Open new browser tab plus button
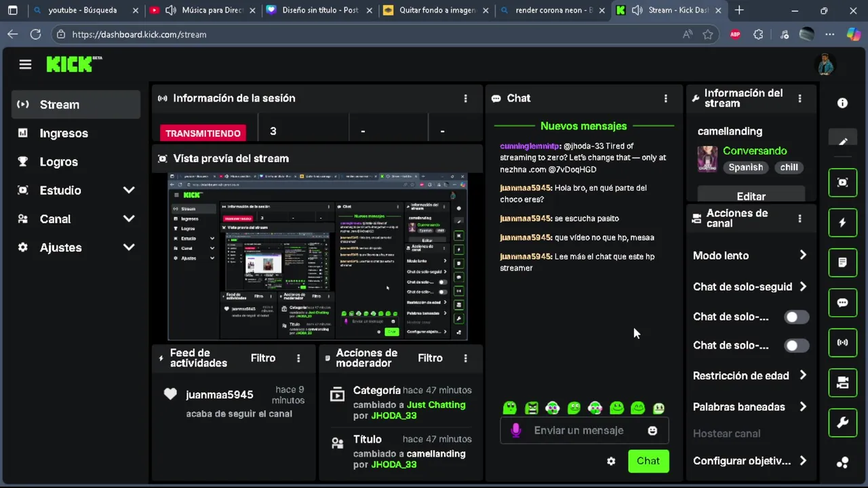The height and width of the screenshot is (488, 868). [x=739, y=10]
